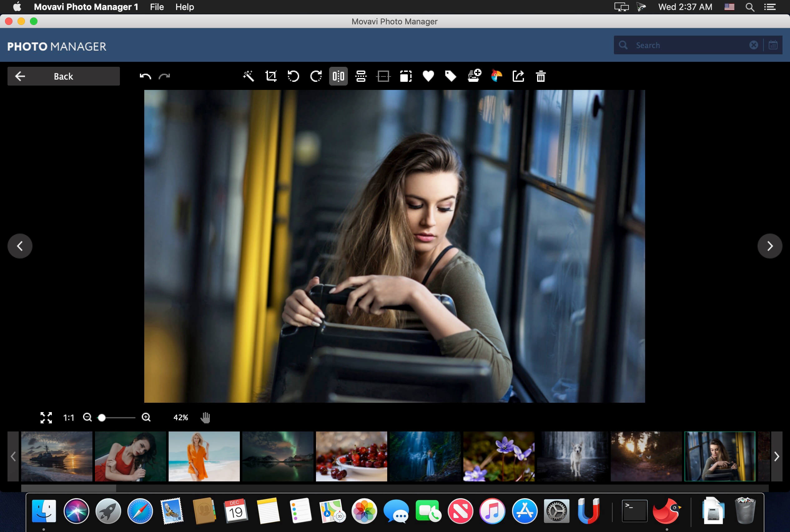
Task: Open Movavi Photo Manager 1 menu
Action: [x=86, y=7]
